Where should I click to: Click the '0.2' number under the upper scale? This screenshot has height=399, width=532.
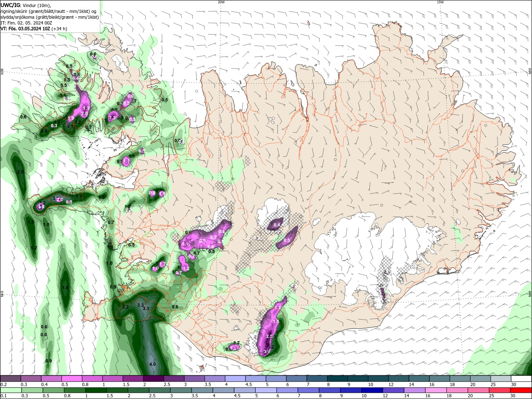[4, 384]
